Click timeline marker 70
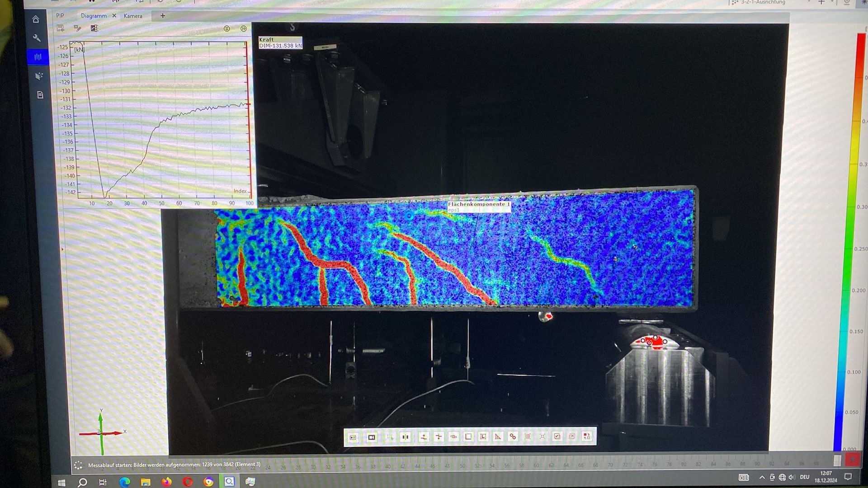 tap(610, 465)
